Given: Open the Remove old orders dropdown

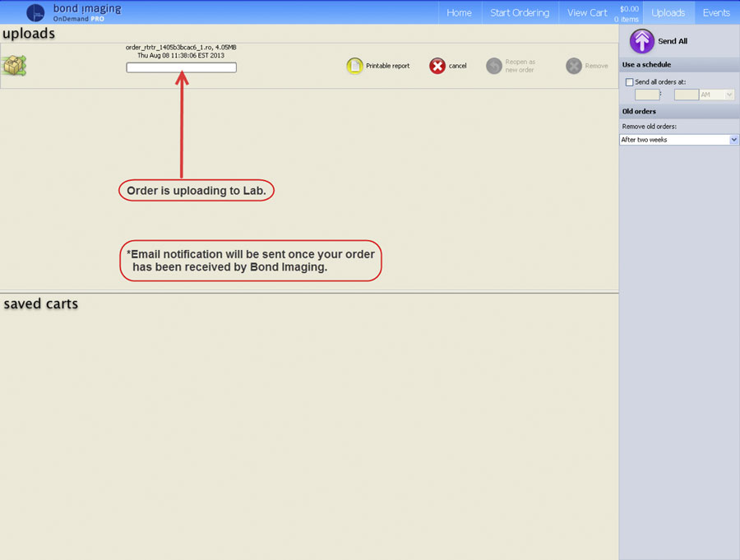Looking at the screenshot, I should [678, 140].
